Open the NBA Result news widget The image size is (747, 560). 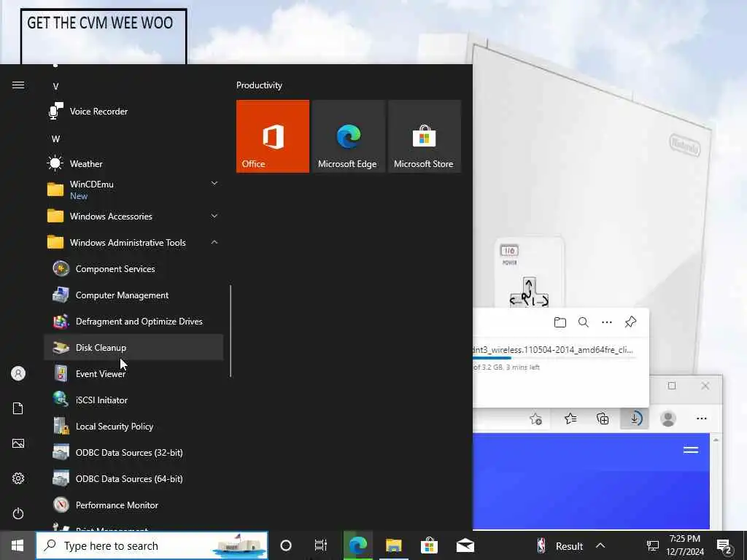(560, 545)
